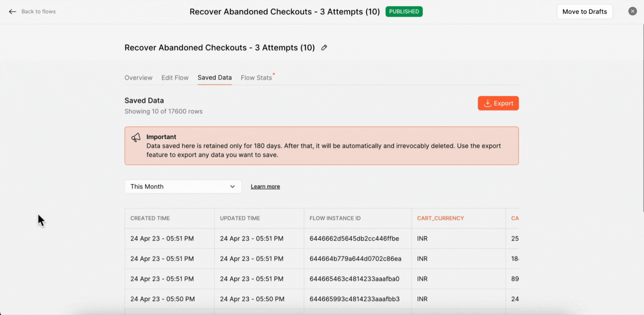The height and width of the screenshot is (315, 644).
Task: Click the pencil edit icon beside flow title
Action: click(x=324, y=48)
